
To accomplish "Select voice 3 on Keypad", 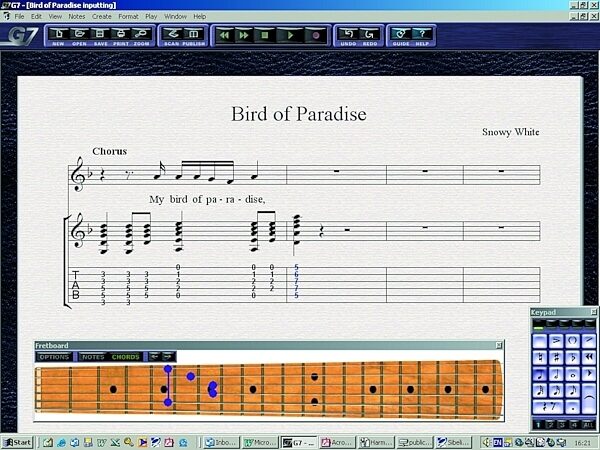I will coord(562,425).
